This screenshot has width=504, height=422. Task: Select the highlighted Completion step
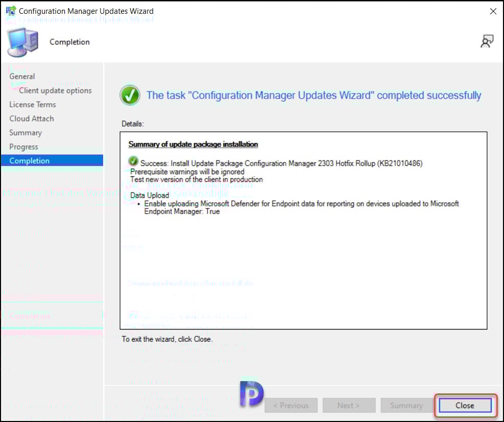tap(52, 160)
